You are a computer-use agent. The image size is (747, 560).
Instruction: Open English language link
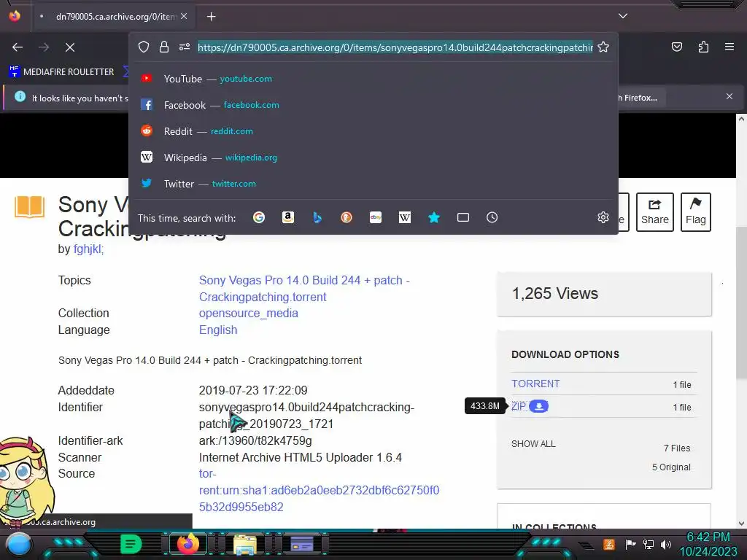click(217, 330)
